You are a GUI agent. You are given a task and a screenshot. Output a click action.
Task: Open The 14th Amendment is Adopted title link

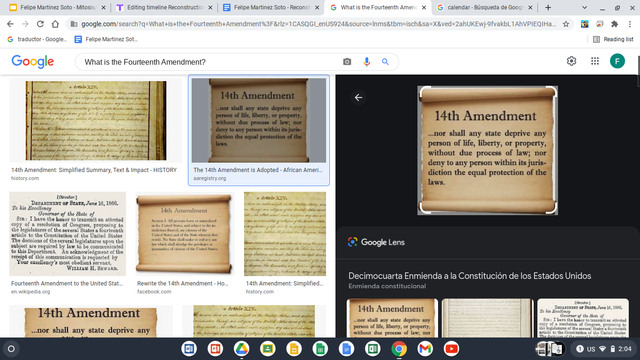pyautogui.click(x=258, y=170)
